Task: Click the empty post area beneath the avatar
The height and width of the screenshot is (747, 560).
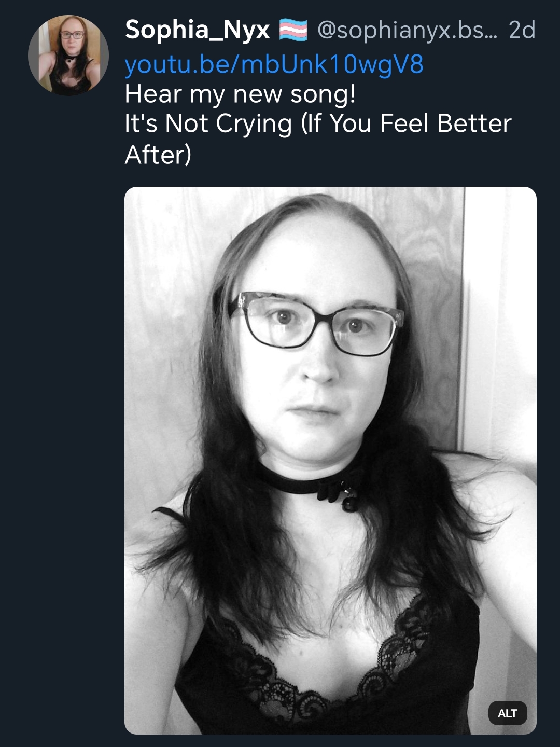Action: (67, 415)
